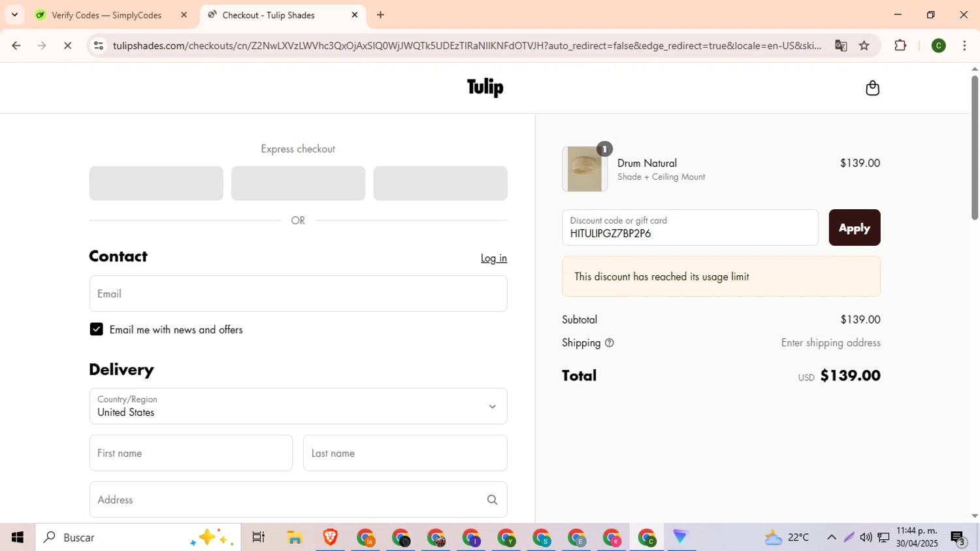Click the Drum Natural product thumbnail

pyautogui.click(x=585, y=169)
